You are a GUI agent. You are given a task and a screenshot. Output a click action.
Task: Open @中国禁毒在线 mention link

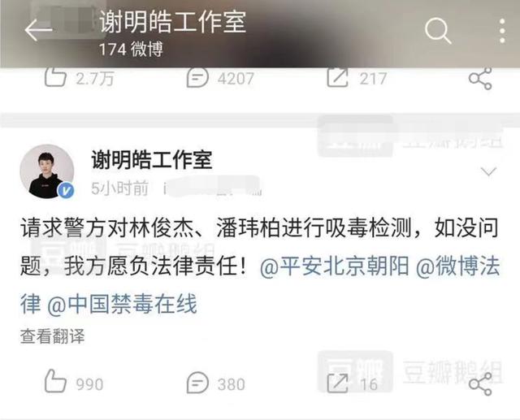click(122, 304)
